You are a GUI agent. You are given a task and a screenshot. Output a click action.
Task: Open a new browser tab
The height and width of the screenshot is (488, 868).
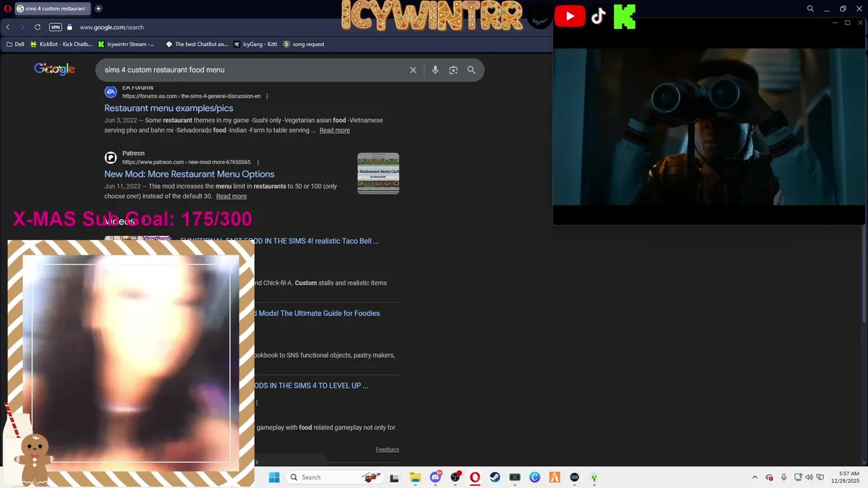[x=98, y=9]
